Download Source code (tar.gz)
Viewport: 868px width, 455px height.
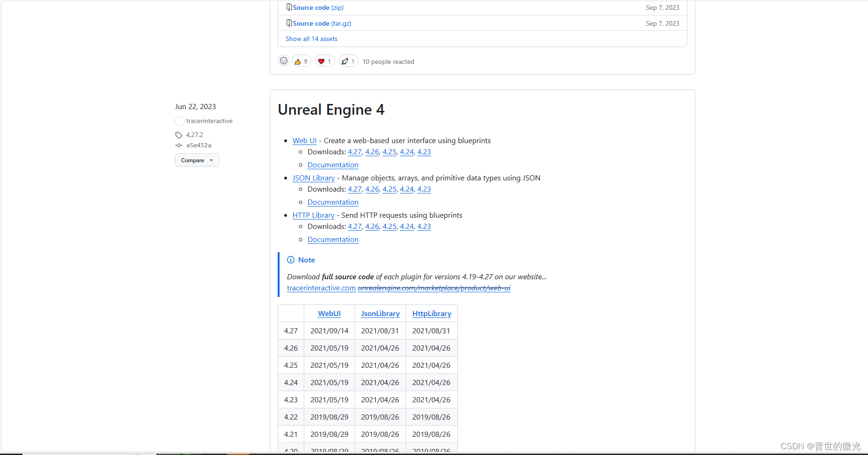322,23
